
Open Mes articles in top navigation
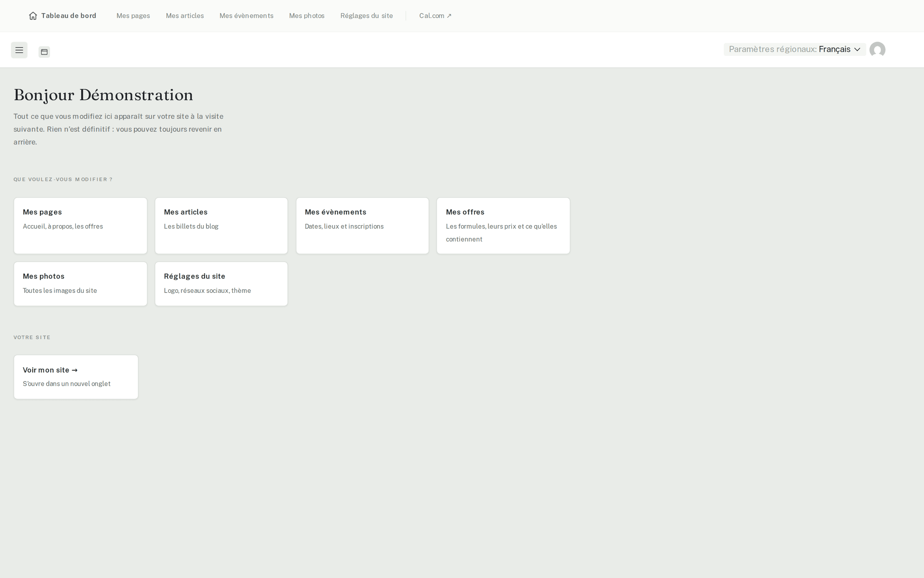pyautogui.click(x=185, y=16)
